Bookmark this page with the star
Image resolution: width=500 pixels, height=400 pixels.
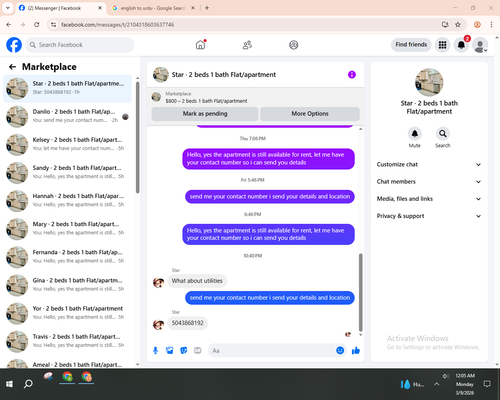pyautogui.click(x=458, y=24)
